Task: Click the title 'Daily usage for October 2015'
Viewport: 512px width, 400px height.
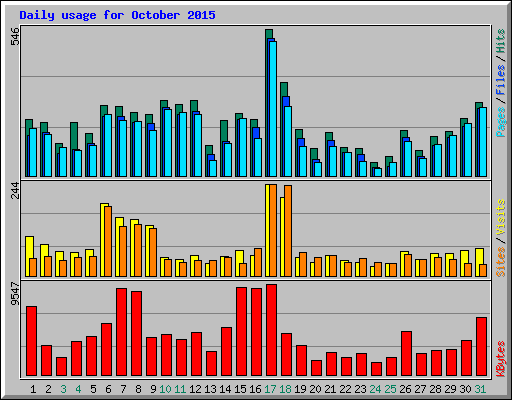Action: click(x=117, y=15)
